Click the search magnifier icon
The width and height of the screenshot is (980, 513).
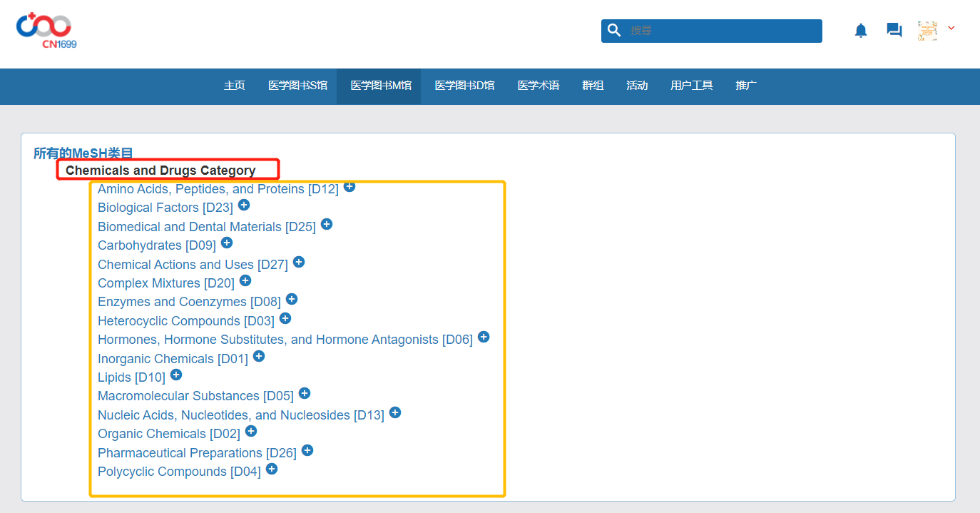[x=614, y=31]
